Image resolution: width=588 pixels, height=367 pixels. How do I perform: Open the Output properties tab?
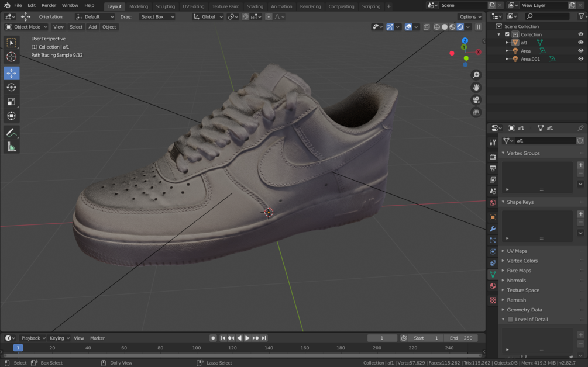493,168
